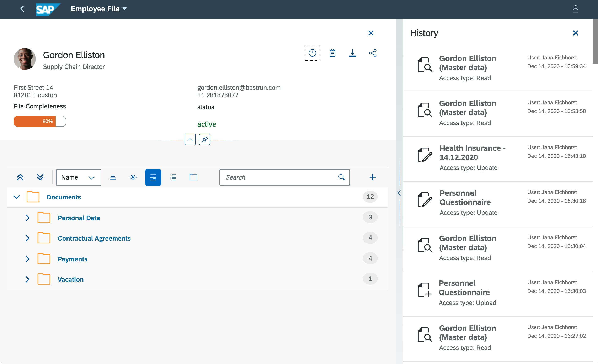This screenshot has height=364, width=598.
Task: Click the user profile icon
Action: click(x=575, y=9)
